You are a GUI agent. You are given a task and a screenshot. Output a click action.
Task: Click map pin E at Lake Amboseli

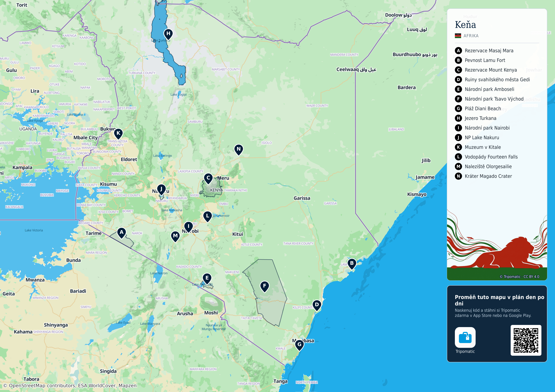click(207, 279)
